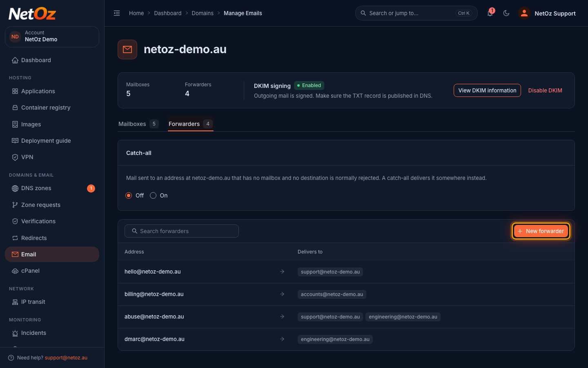The image size is (588, 368).
Task: Click Disable DKIM
Action: click(x=545, y=90)
